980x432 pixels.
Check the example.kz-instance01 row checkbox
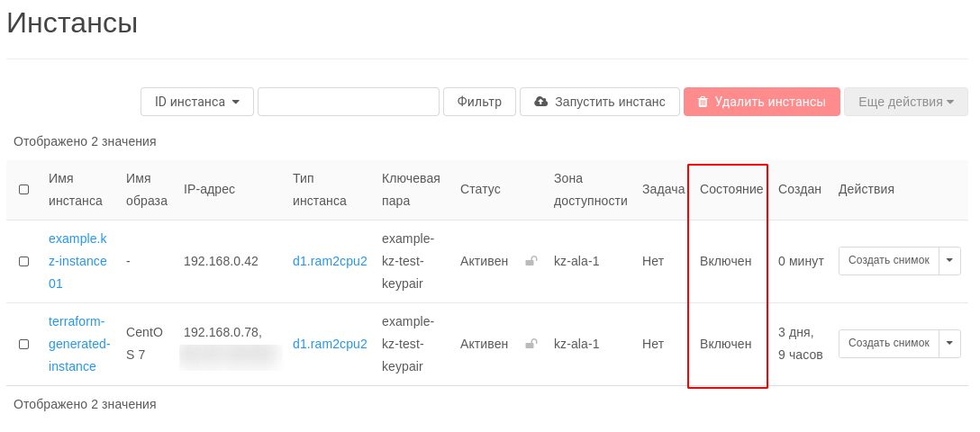point(23,262)
